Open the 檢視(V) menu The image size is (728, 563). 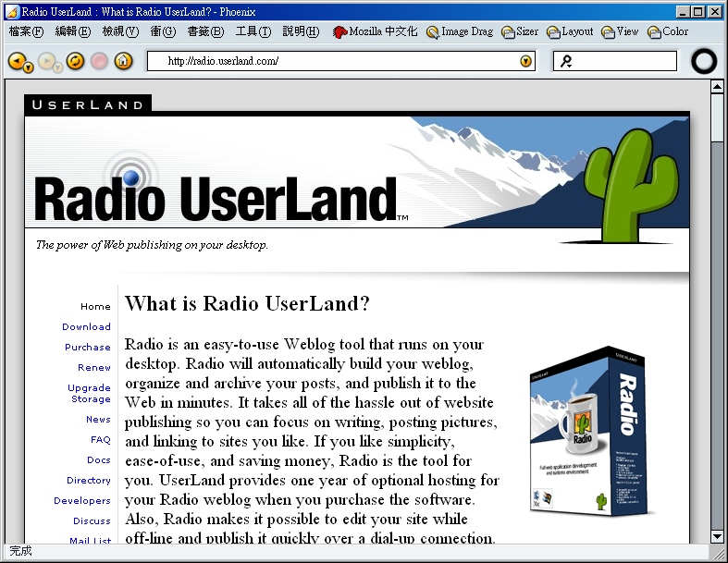coord(120,31)
